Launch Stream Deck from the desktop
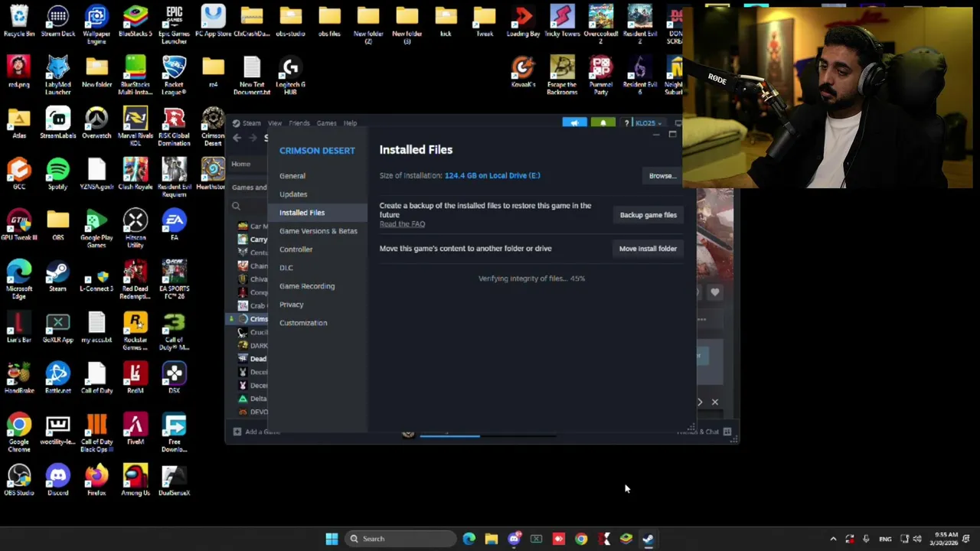This screenshot has height=551, width=980. pyautogui.click(x=57, y=21)
